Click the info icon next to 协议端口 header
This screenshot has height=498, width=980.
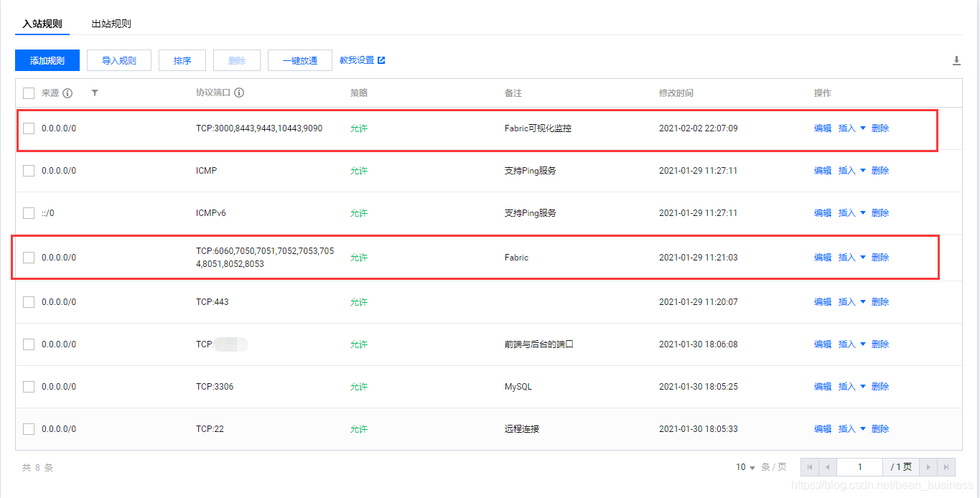point(239,93)
